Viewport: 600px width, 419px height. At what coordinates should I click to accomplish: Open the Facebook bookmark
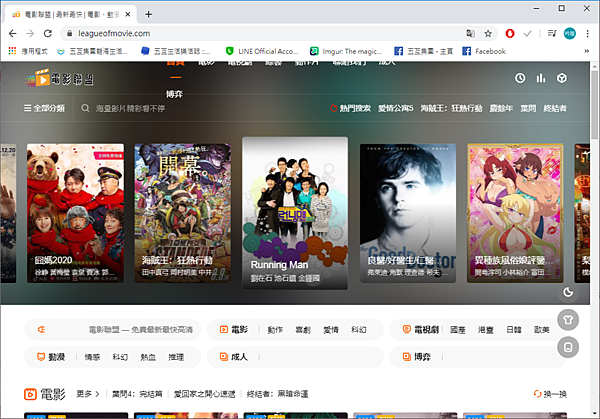tap(484, 51)
